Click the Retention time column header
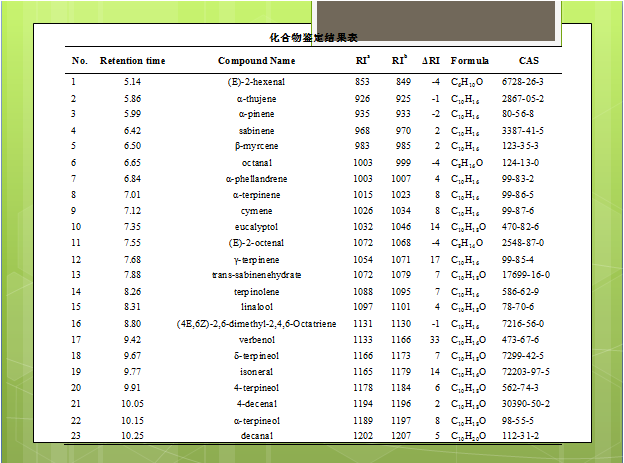This screenshot has height=463, width=624. 132,61
